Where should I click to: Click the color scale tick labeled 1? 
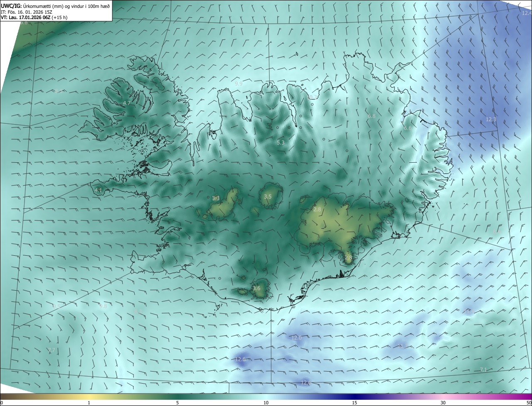tap(89, 403)
